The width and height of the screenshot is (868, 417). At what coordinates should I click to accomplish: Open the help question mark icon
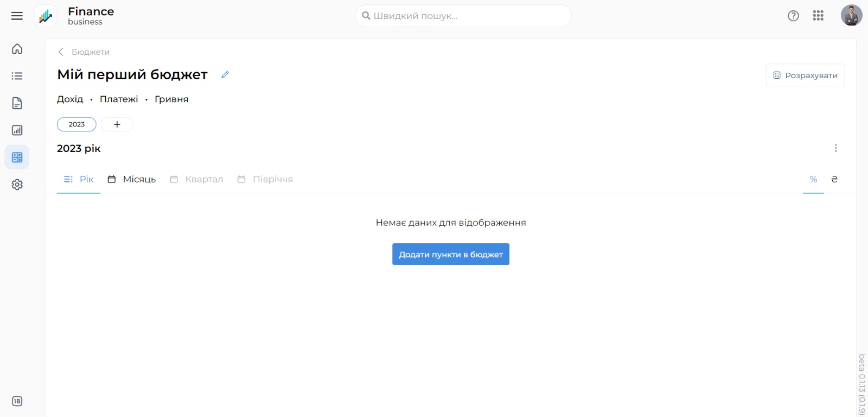[x=793, y=16]
